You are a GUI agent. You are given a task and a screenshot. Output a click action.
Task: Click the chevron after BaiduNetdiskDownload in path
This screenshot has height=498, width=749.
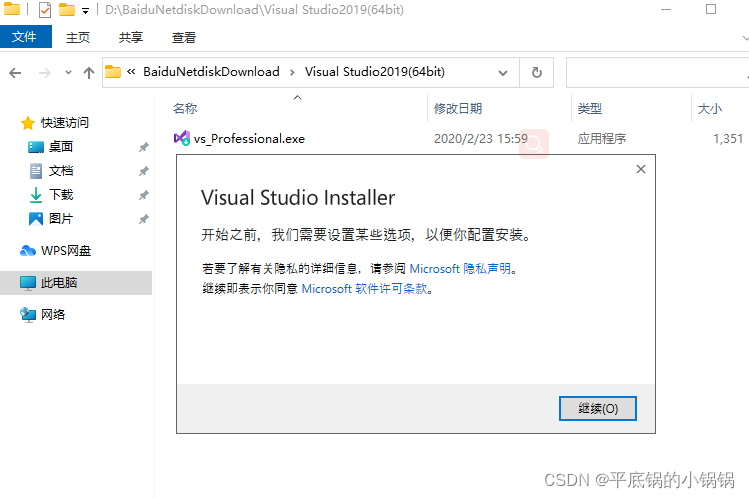pos(292,72)
